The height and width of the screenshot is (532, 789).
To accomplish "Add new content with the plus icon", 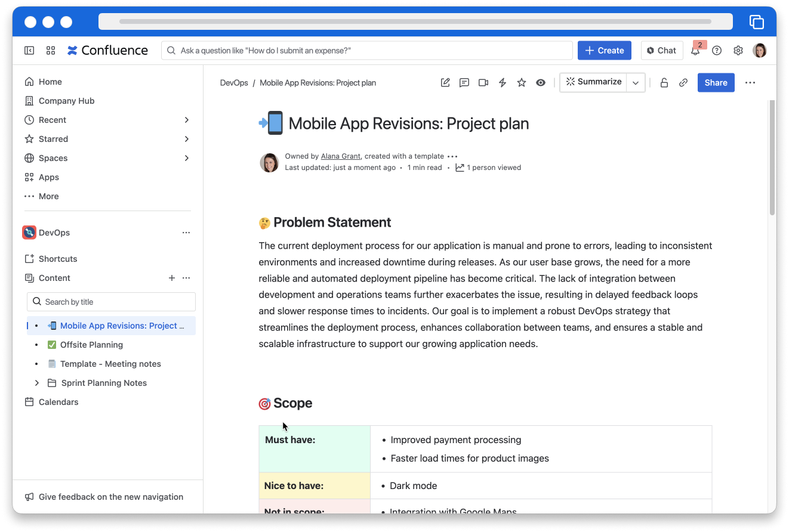I will (172, 278).
